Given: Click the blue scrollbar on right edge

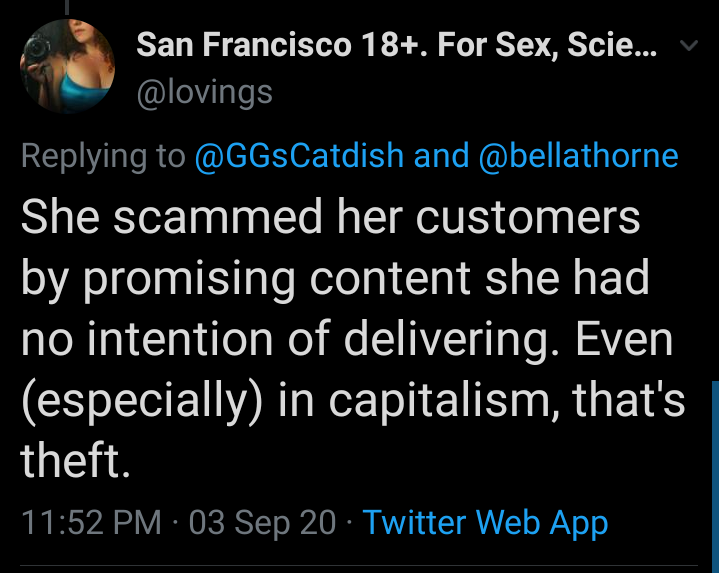Looking at the screenshot, I should pyautogui.click(x=714, y=470).
